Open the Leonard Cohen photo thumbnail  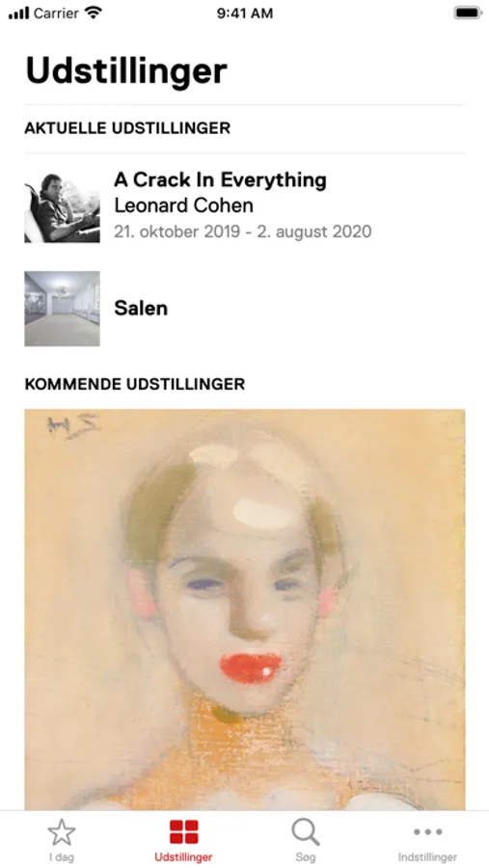pos(62,208)
